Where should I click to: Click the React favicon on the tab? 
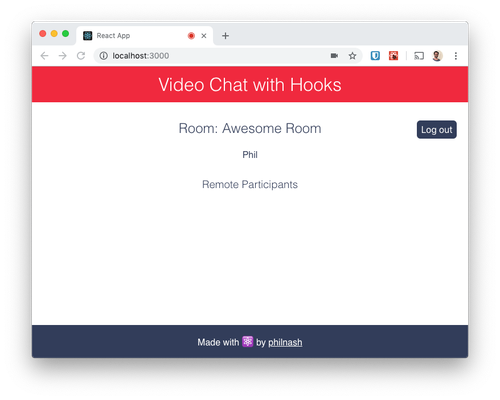coord(88,36)
